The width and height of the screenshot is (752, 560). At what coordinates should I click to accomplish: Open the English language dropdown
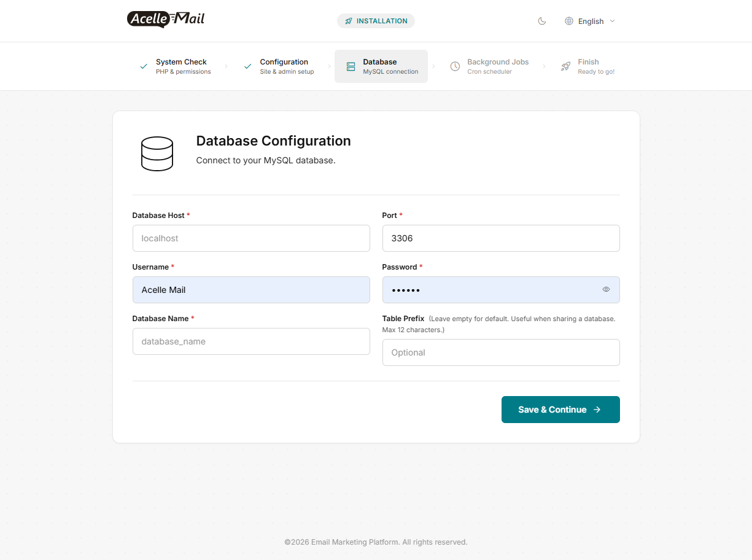click(590, 21)
